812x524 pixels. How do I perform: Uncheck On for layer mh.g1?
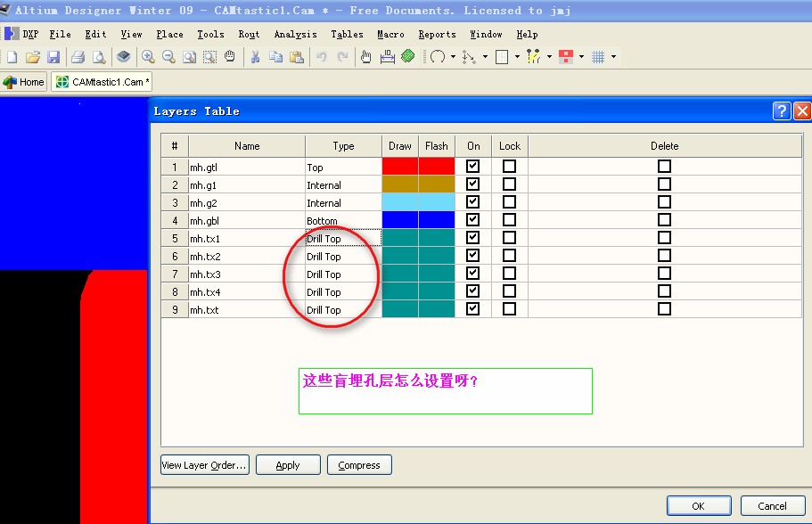click(x=472, y=184)
